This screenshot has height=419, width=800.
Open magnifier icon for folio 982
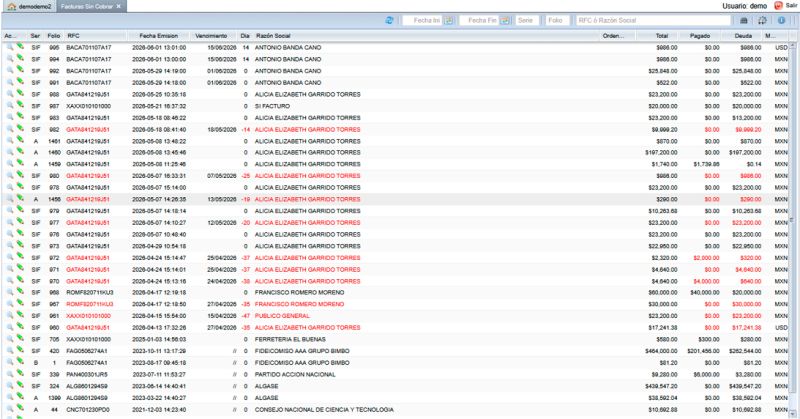[x=10, y=129]
